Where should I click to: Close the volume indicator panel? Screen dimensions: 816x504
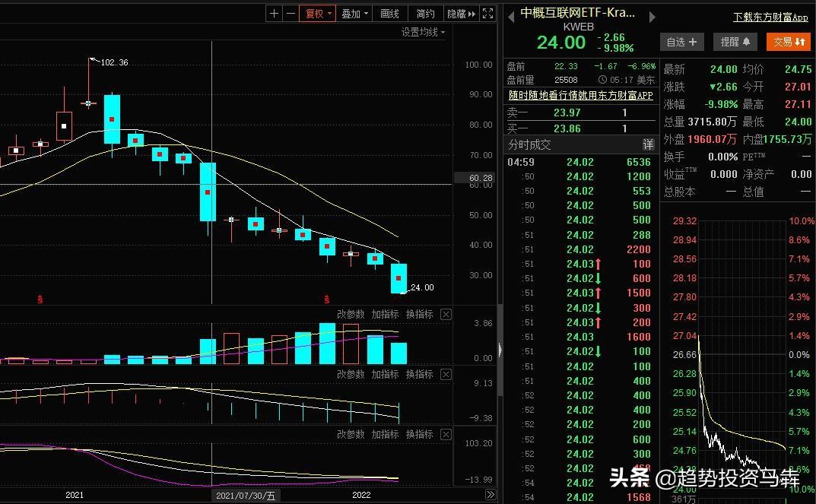point(446,314)
